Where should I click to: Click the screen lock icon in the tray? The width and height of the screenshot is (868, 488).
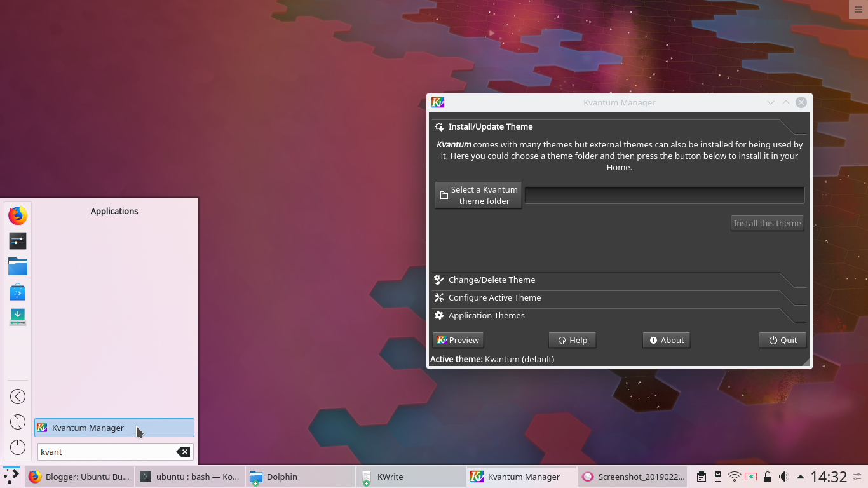tap(767, 476)
